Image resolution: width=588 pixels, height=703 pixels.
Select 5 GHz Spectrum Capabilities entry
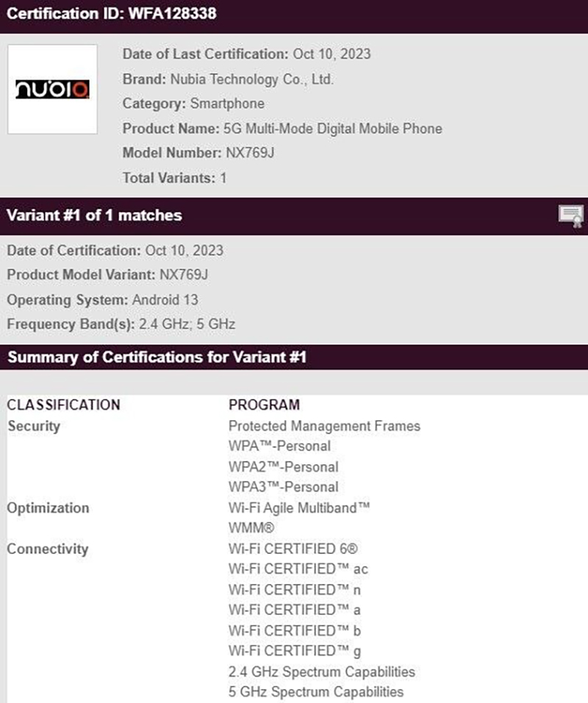[316, 692]
